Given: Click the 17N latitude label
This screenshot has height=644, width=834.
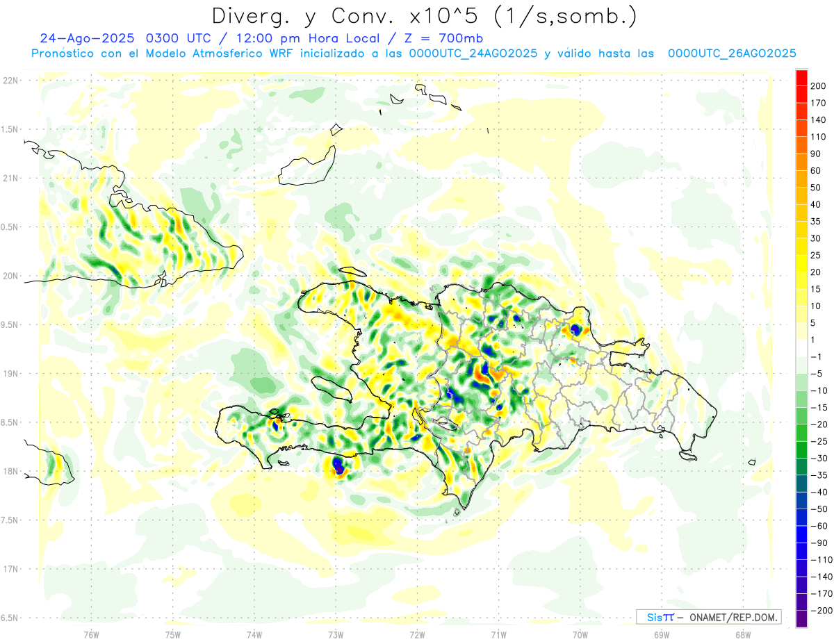Looking at the screenshot, I should pyautogui.click(x=10, y=569).
